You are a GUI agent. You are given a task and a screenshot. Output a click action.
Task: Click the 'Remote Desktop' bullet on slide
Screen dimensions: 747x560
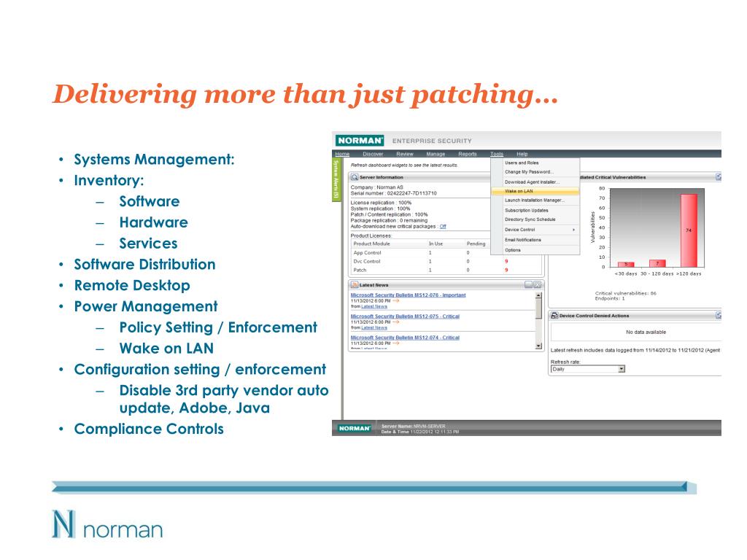coord(132,285)
